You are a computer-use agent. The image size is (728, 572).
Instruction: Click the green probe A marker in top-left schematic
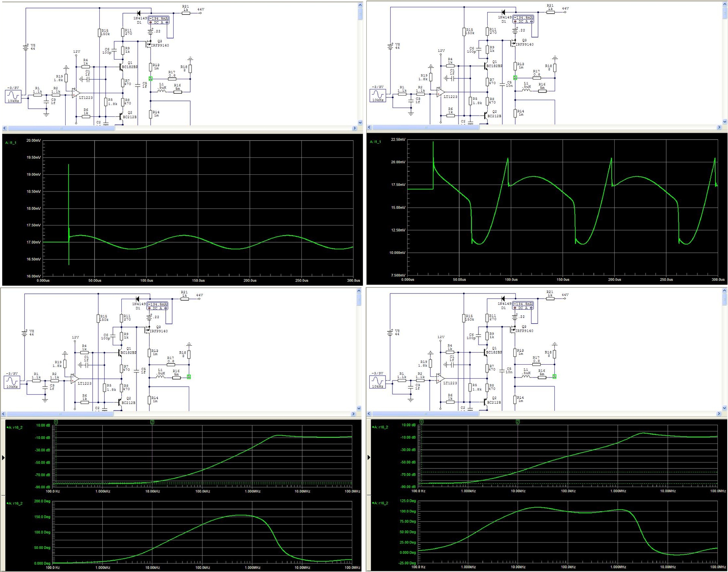click(x=151, y=79)
